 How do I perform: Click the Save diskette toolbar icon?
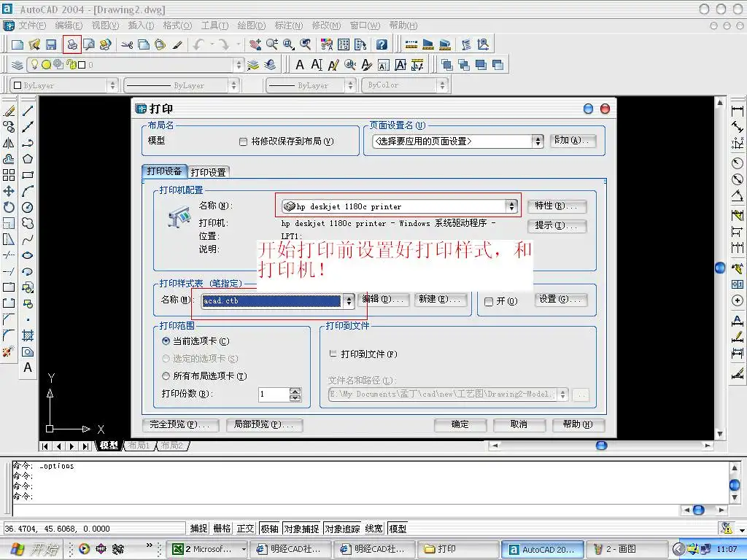[x=51, y=44]
